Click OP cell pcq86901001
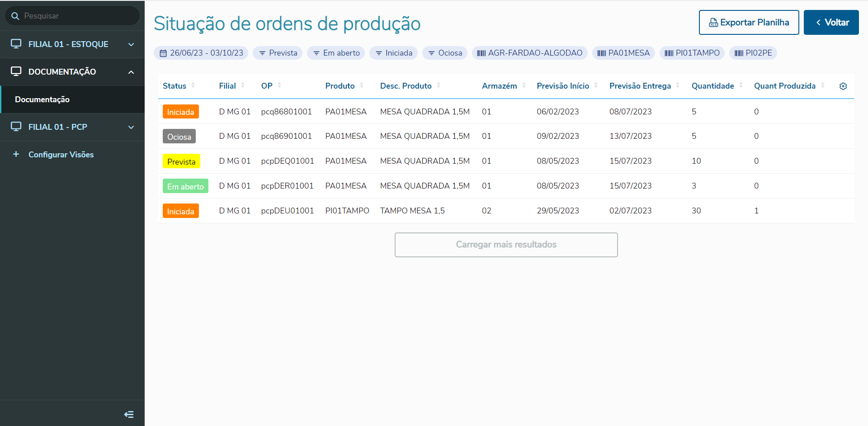 (x=286, y=136)
